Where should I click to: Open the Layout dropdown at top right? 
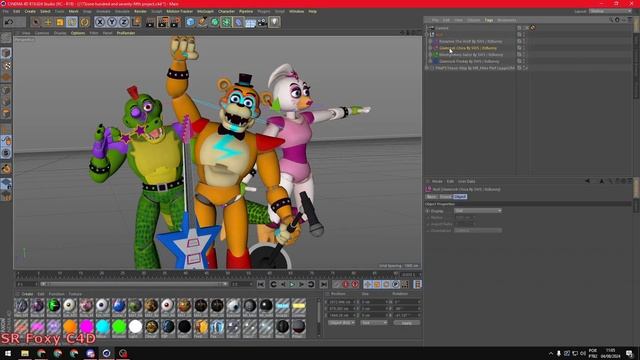click(x=610, y=11)
